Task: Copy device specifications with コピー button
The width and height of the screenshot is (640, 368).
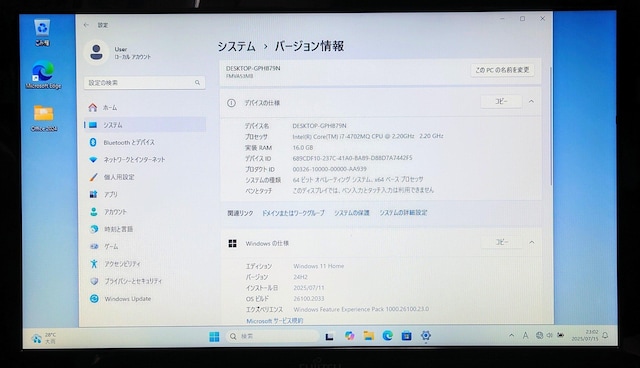Action: click(501, 102)
